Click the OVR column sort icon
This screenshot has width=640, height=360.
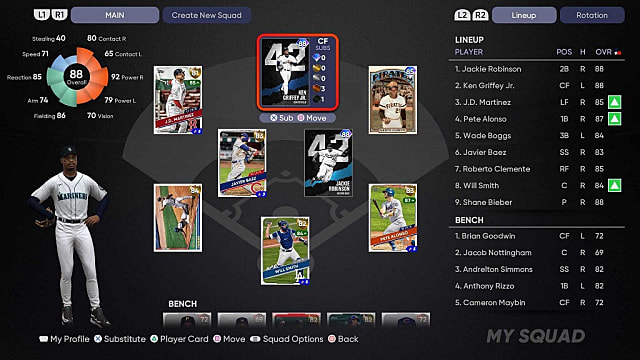click(x=618, y=52)
